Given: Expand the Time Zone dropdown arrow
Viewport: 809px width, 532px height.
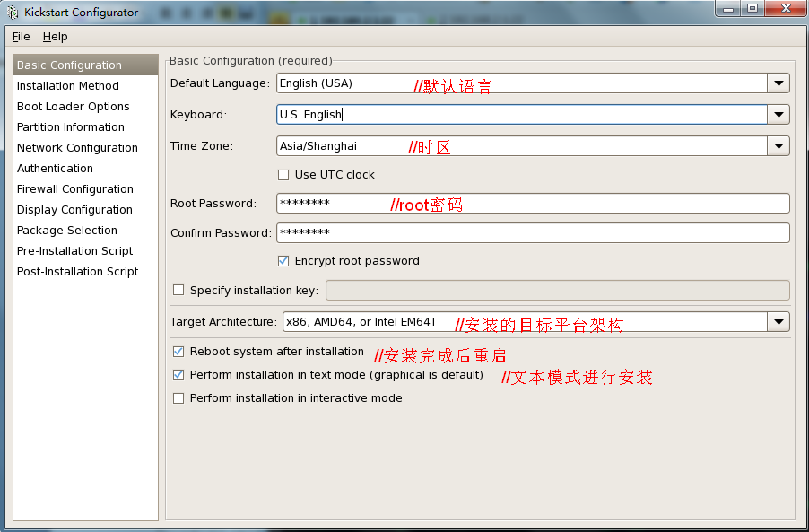Looking at the screenshot, I should point(779,146).
